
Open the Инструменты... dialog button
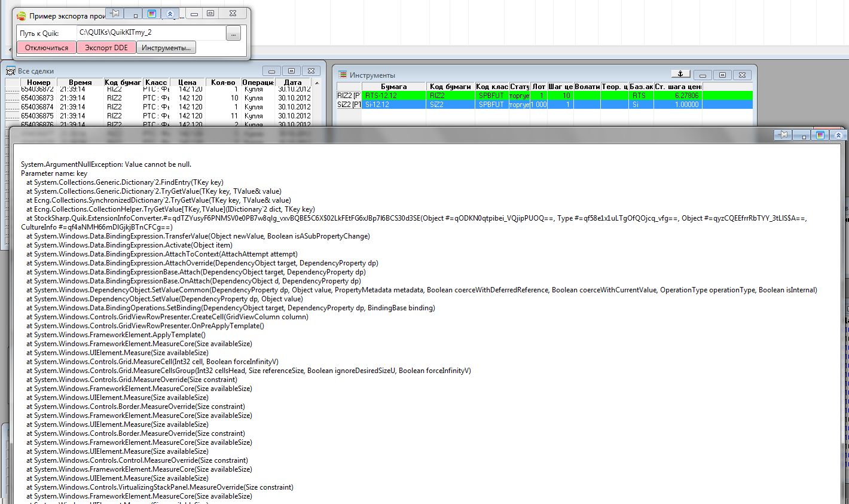(x=166, y=48)
